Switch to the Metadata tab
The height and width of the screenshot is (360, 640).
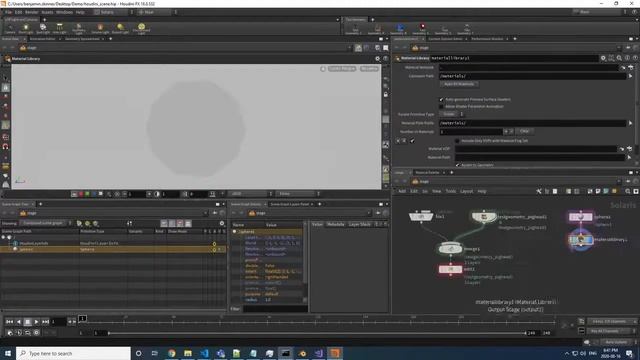(x=336, y=224)
